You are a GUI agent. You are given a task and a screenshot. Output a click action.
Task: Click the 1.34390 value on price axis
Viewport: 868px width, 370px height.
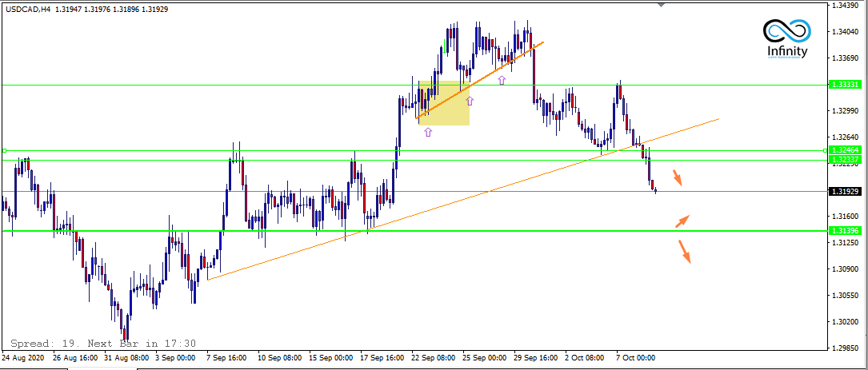click(845, 6)
